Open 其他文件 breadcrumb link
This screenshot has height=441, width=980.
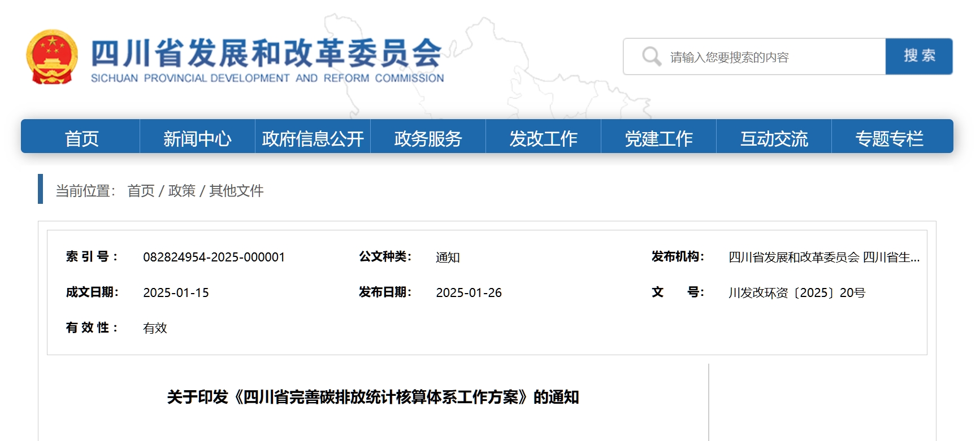coord(236,191)
